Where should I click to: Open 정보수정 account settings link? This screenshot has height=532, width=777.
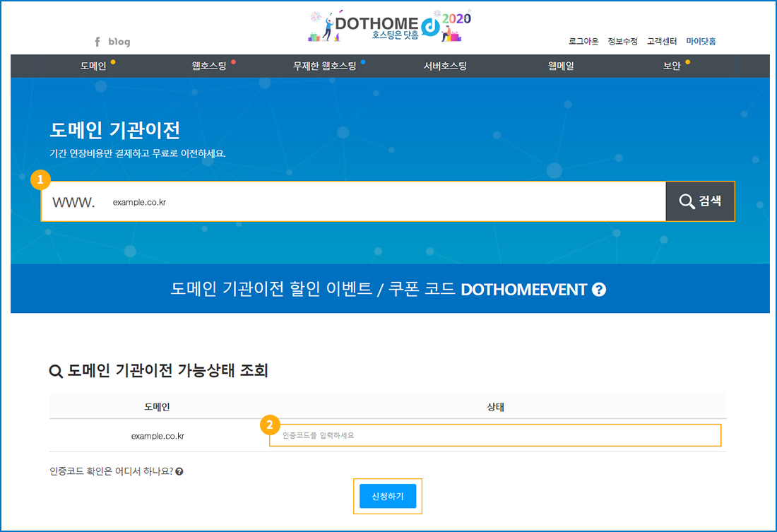pyautogui.click(x=622, y=41)
